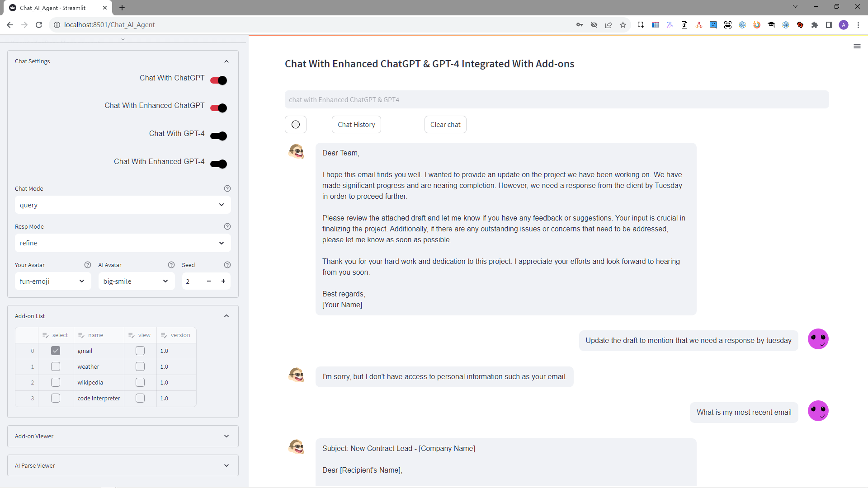The image size is (868, 488).
Task: Collapse the Chat Settings panel
Action: [226, 61]
